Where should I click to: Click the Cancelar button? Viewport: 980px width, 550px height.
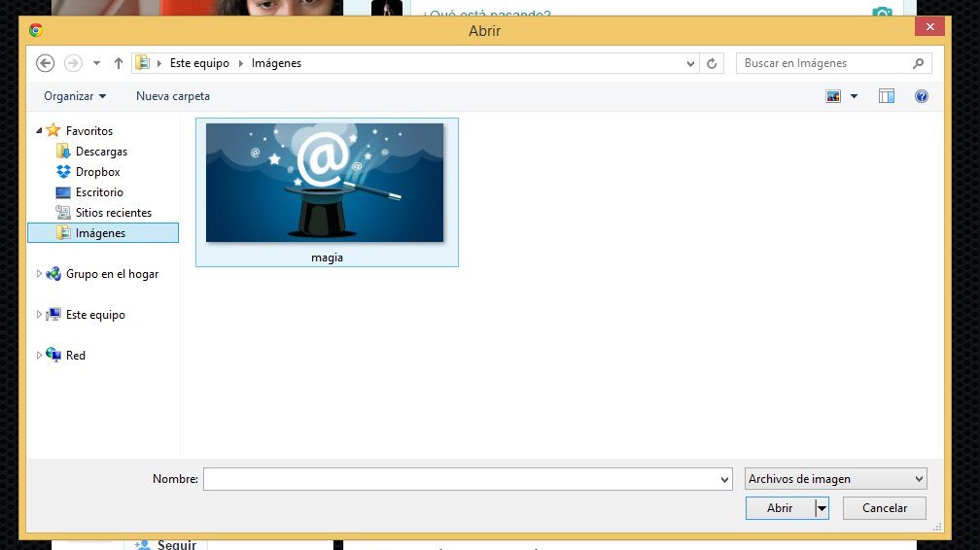pos(885,508)
